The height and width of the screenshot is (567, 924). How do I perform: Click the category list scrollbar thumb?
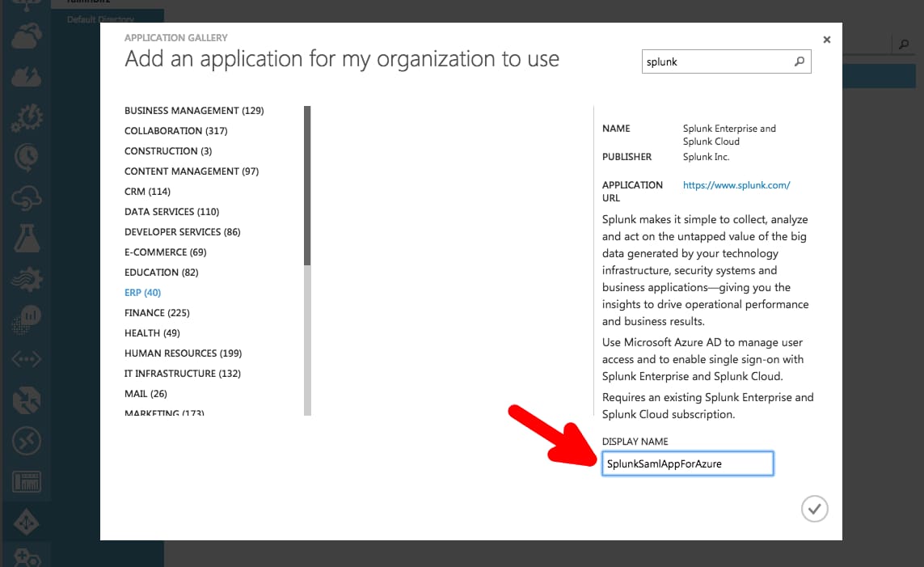307,185
